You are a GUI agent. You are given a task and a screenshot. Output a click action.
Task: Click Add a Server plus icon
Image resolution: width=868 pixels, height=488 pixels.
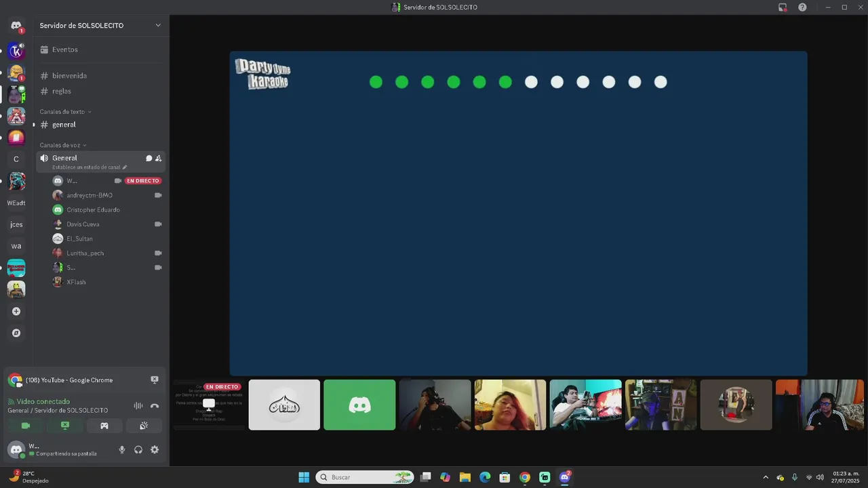tap(16, 311)
